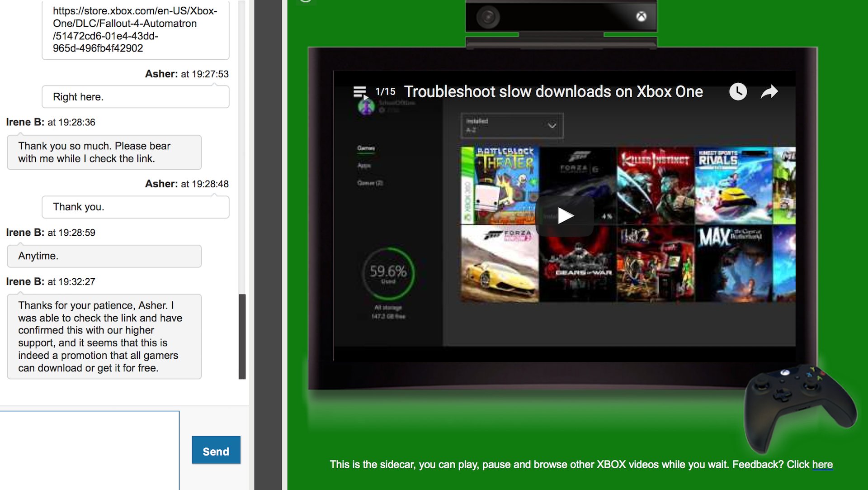Click the 'Irene B: at 19:28:36' timestamp
868x490 pixels.
[x=51, y=123]
